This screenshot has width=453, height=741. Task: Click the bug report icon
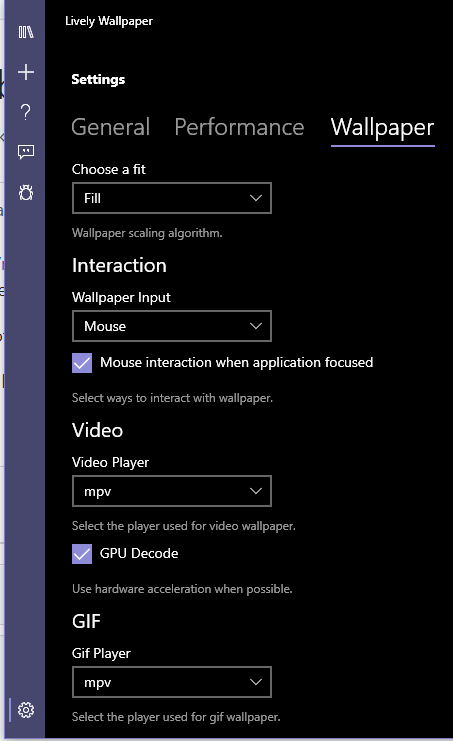[26, 192]
